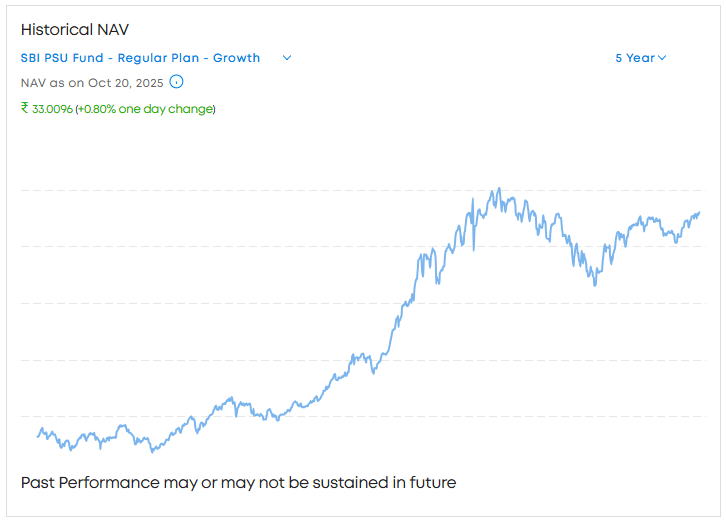Click the word Growth in the fund name
The height and width of the screenshot is (522, 726).
[x=236, y=58]
